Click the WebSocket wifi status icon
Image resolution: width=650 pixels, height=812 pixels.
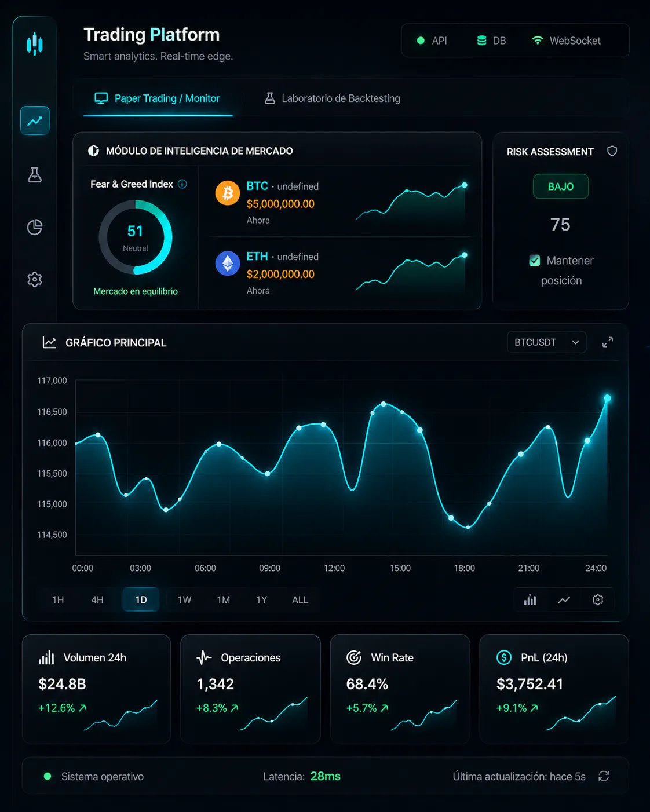[x=538, y=41]
